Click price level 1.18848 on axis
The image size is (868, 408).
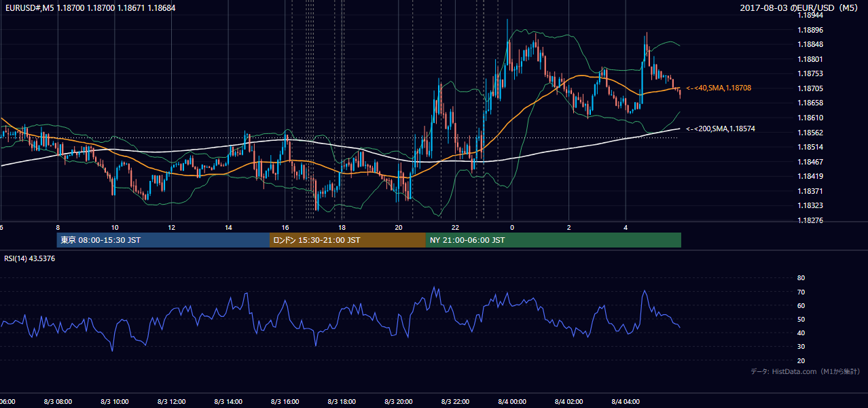810,44
